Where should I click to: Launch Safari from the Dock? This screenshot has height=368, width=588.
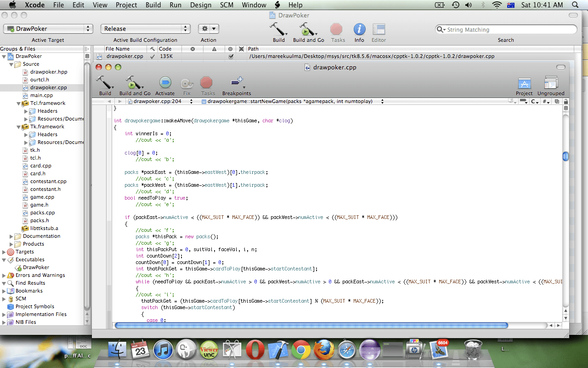pyautogui.click(x=347, y=350)
